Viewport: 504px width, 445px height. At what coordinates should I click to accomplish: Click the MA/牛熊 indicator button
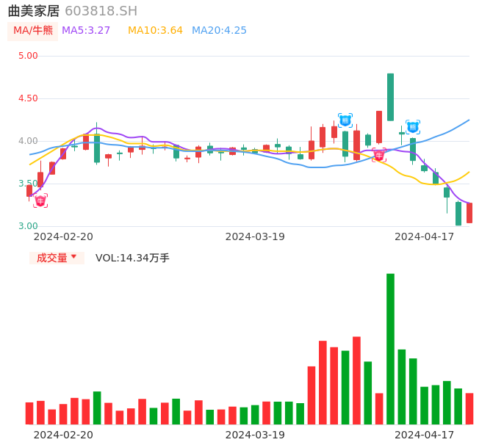(33, 31)
